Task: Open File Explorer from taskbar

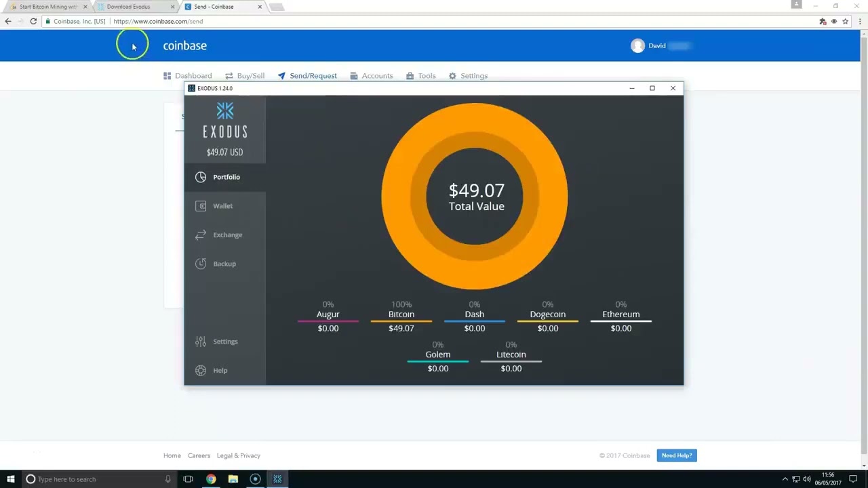Action: click(233, 479)
